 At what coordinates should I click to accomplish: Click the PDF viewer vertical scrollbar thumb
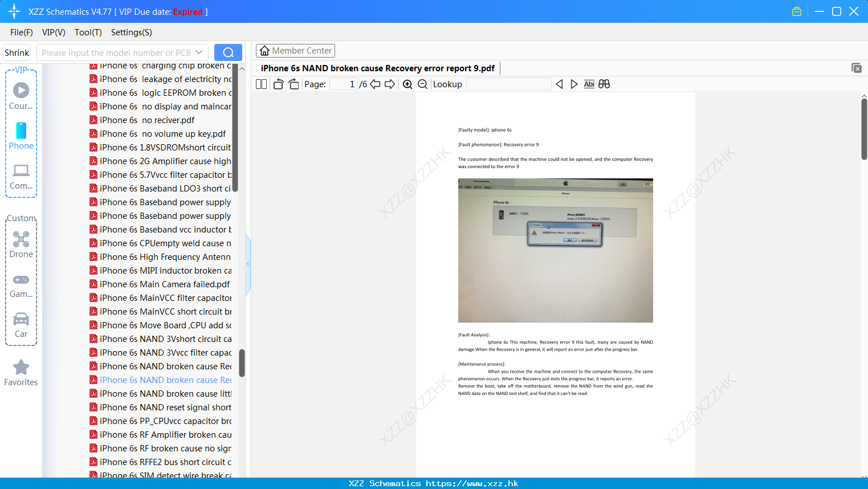(x=864, y=129)
